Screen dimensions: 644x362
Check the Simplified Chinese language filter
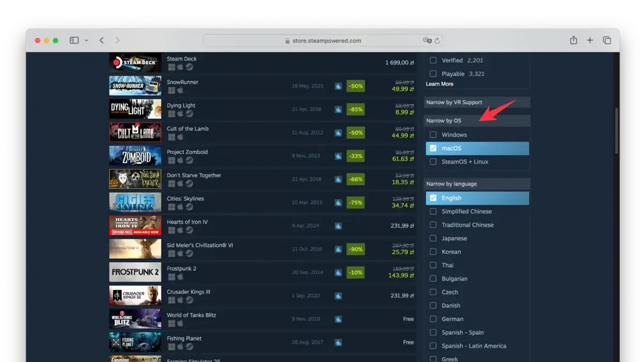[x=433, y=211]
